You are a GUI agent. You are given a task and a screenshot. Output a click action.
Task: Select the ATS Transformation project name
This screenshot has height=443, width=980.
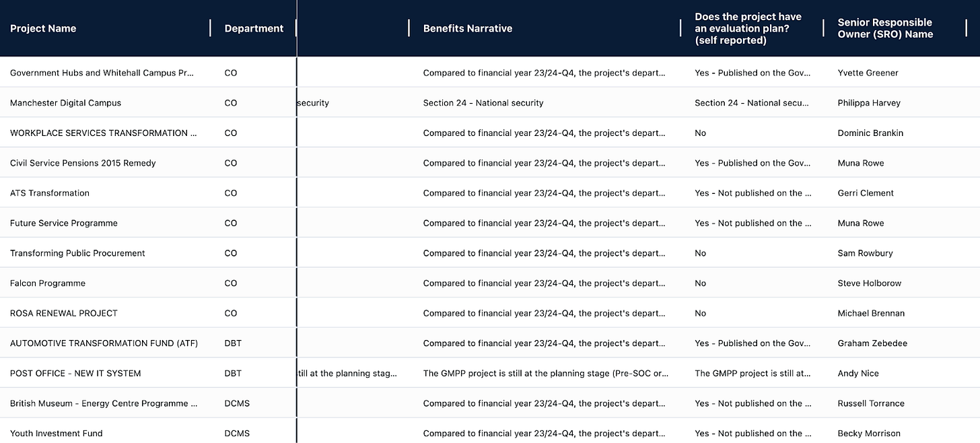pos(50,193)
